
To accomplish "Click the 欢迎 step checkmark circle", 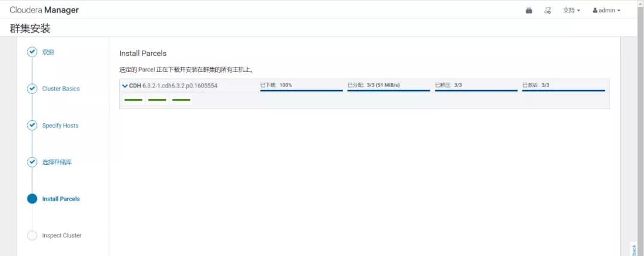I will coord(32,52).
